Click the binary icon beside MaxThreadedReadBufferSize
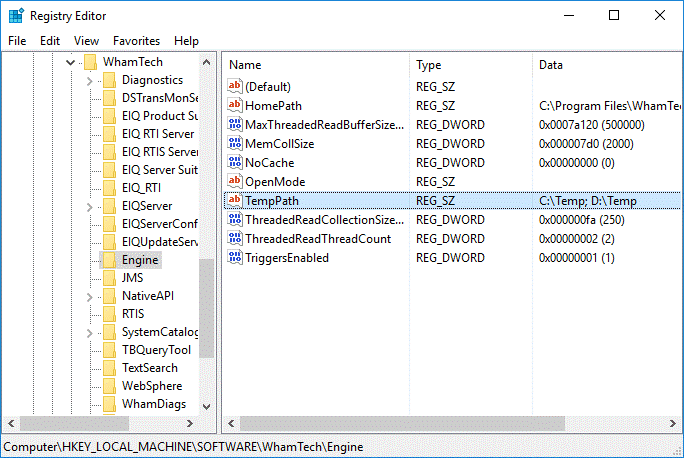 235,124
